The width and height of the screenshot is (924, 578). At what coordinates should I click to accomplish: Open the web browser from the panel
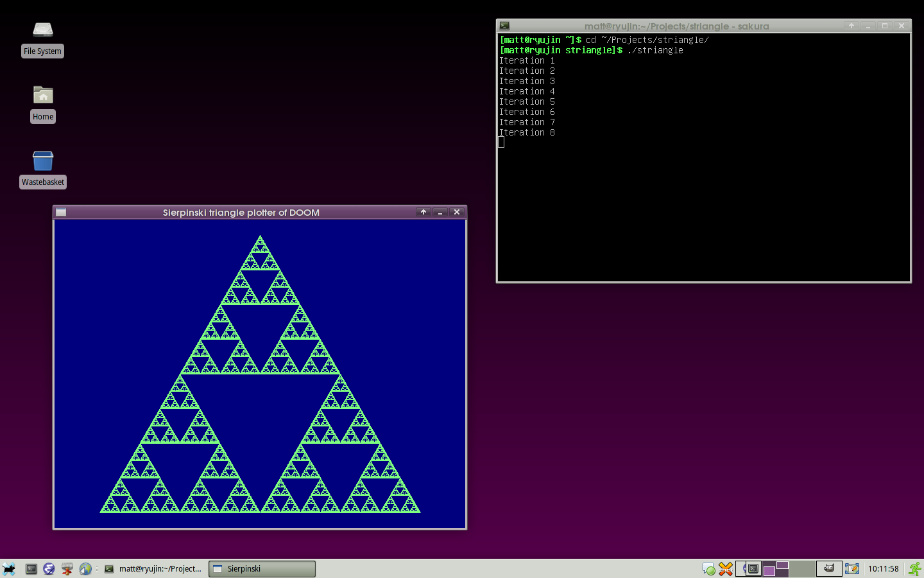[x=85, y=569]
